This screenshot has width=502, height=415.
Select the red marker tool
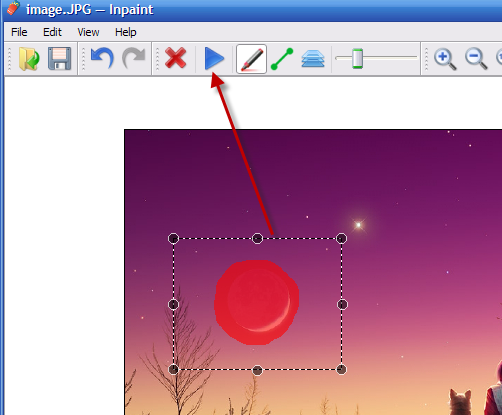coord(251,59)
